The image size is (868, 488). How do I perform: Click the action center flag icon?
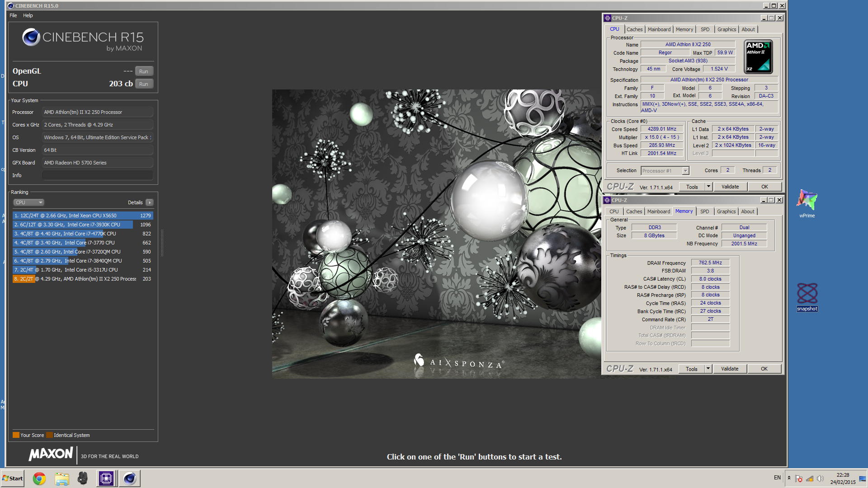799,479
